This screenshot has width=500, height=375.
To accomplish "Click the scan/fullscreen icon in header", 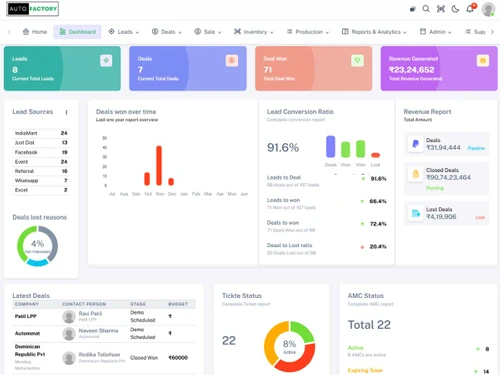I will point(441,9).
